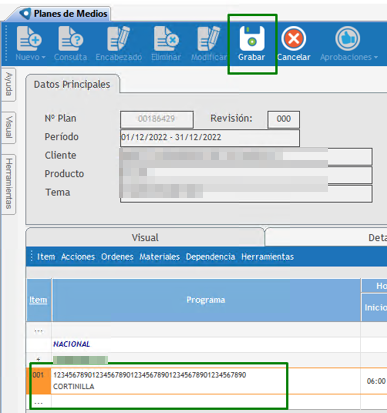387x413 pixels.
Task: Select item 001 row cell
Action: [x=38, y=381]
